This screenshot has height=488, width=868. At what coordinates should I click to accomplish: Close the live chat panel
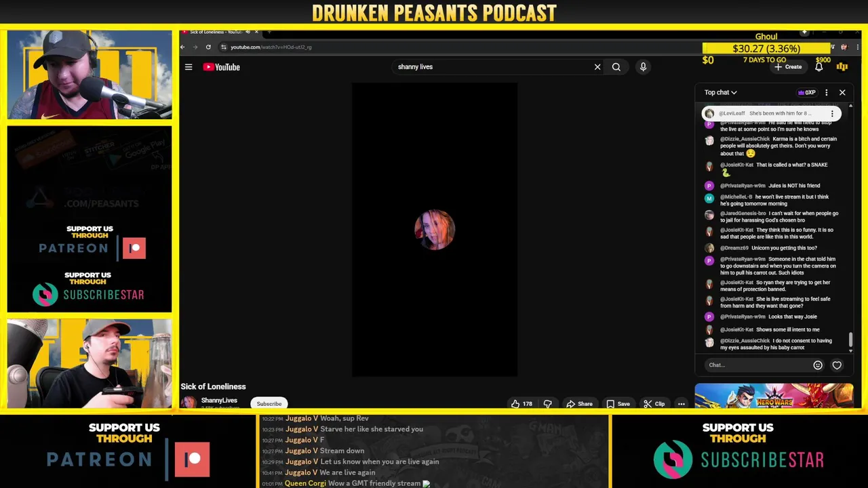[x=842, y=92]
